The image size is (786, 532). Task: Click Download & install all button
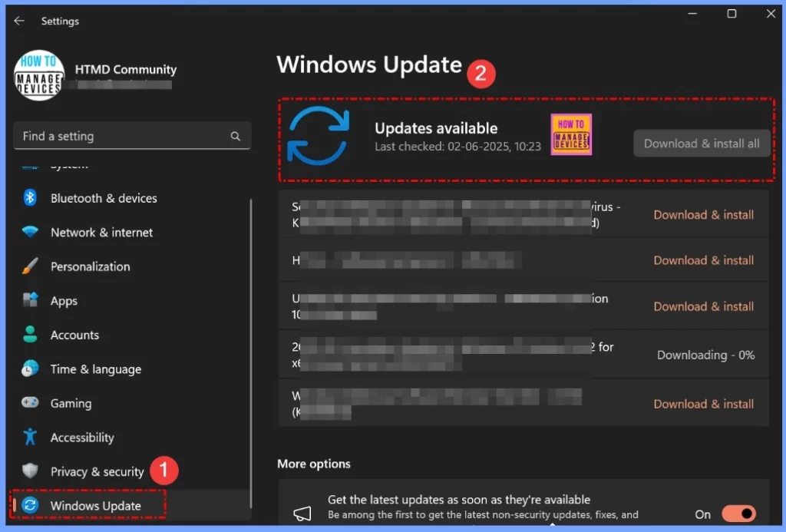click(702, 144)
